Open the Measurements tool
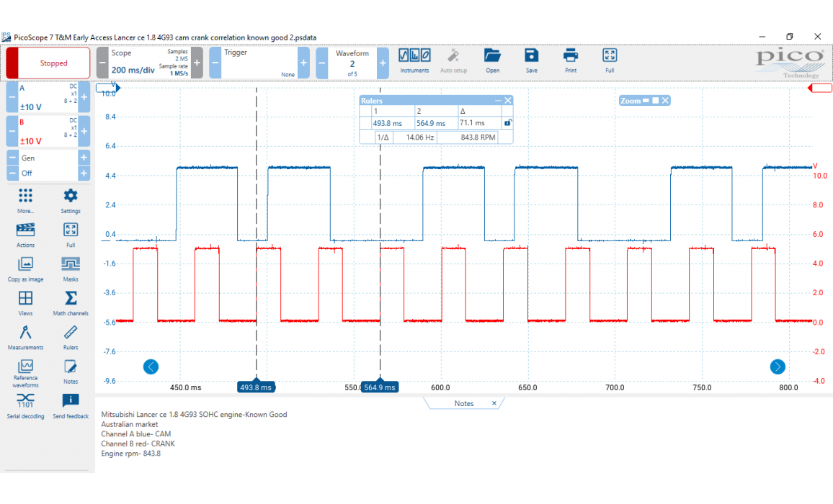833x504 pixels. 25,333
